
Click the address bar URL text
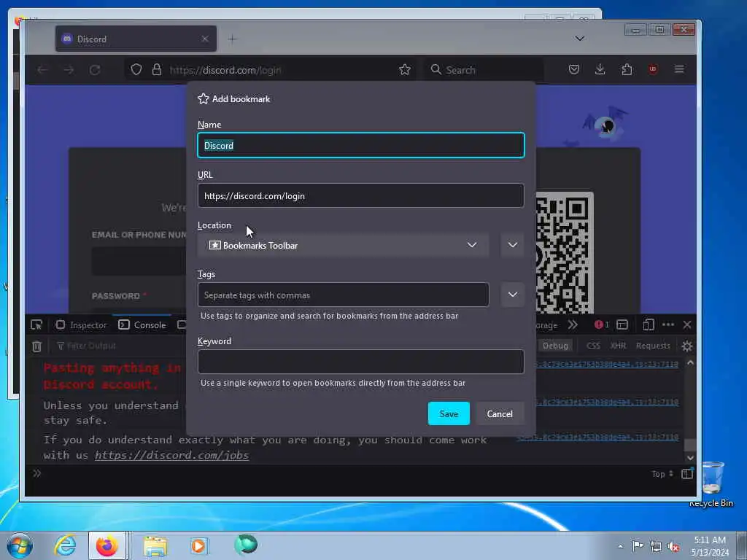(225, 70)
